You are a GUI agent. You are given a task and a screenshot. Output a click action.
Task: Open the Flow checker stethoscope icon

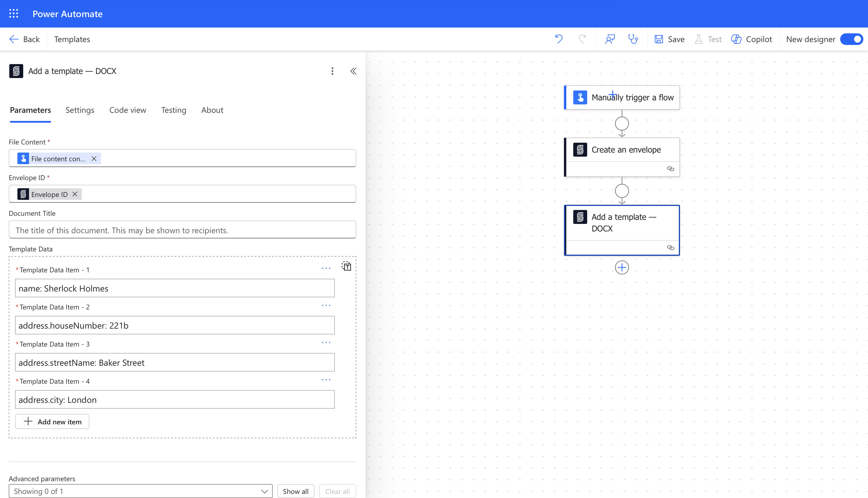point(633,39)
